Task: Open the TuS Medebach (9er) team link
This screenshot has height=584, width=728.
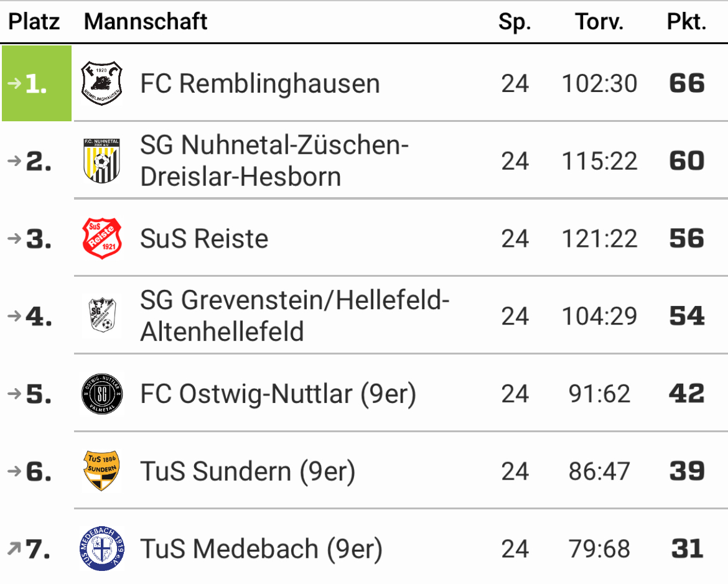Action: 261,549
